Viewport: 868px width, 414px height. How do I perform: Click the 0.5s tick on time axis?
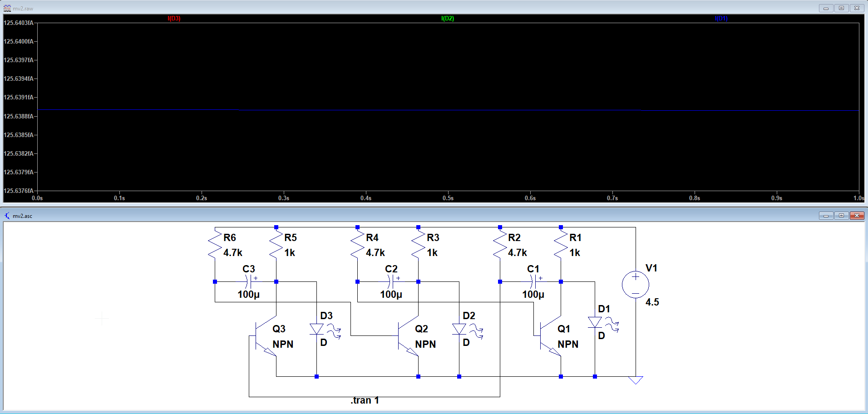(x=448, y=198)
